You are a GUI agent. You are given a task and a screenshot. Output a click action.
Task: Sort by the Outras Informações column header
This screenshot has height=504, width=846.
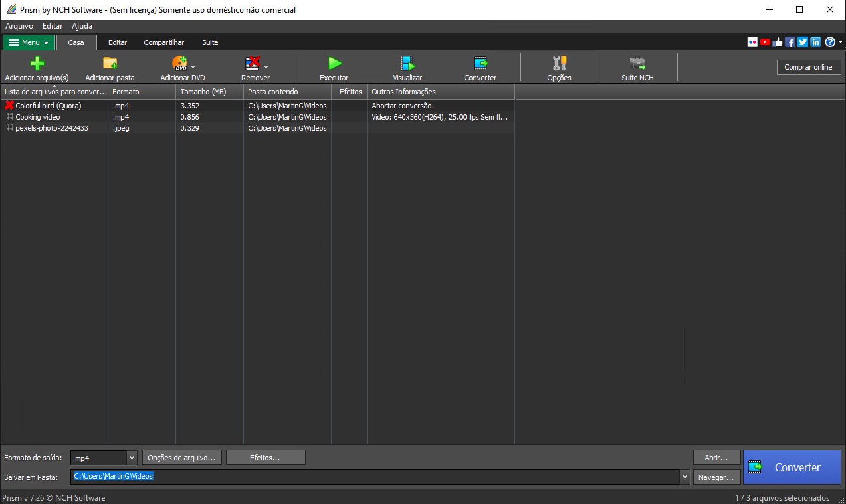coord(441,92)
